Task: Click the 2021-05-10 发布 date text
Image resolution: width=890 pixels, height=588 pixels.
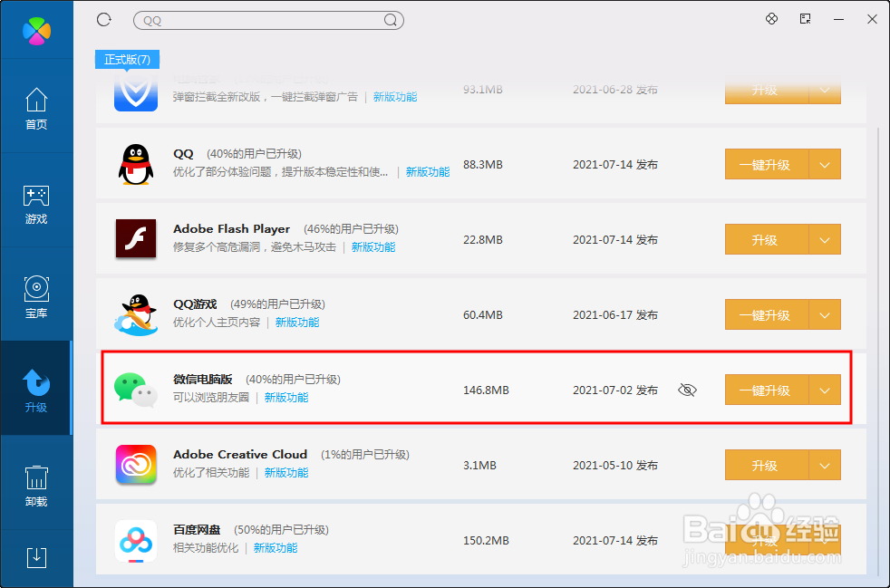Action: pos(615,466)
